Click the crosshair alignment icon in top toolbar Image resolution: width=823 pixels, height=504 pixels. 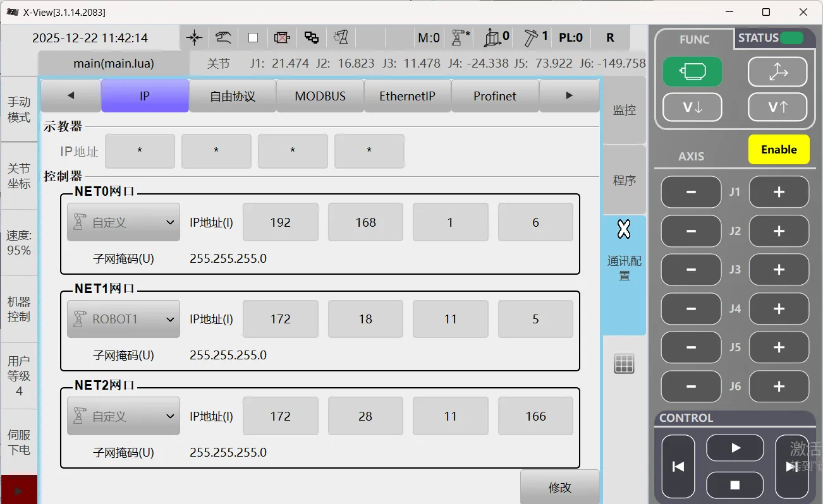point(195,38)
